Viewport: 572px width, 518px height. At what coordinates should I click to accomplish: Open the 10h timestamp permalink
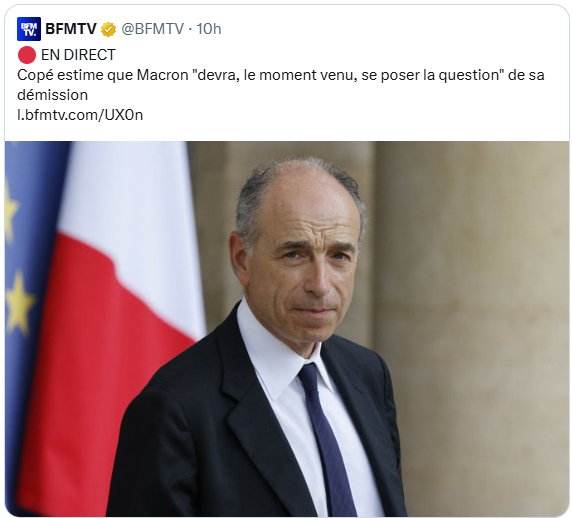pyautogui.click(x=209, y=29)
